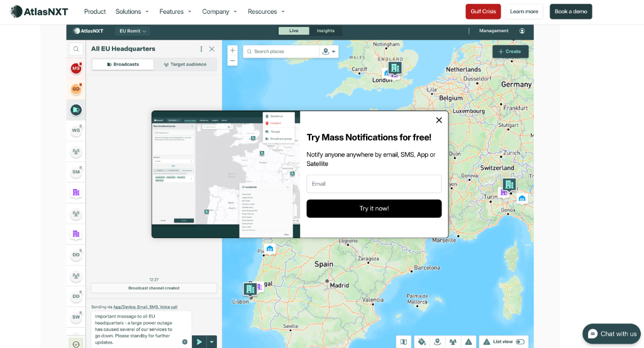Viewport: 644px width, 348px height.
Task: Click the warehouse marker near Genoa
Action: point(522,198)
